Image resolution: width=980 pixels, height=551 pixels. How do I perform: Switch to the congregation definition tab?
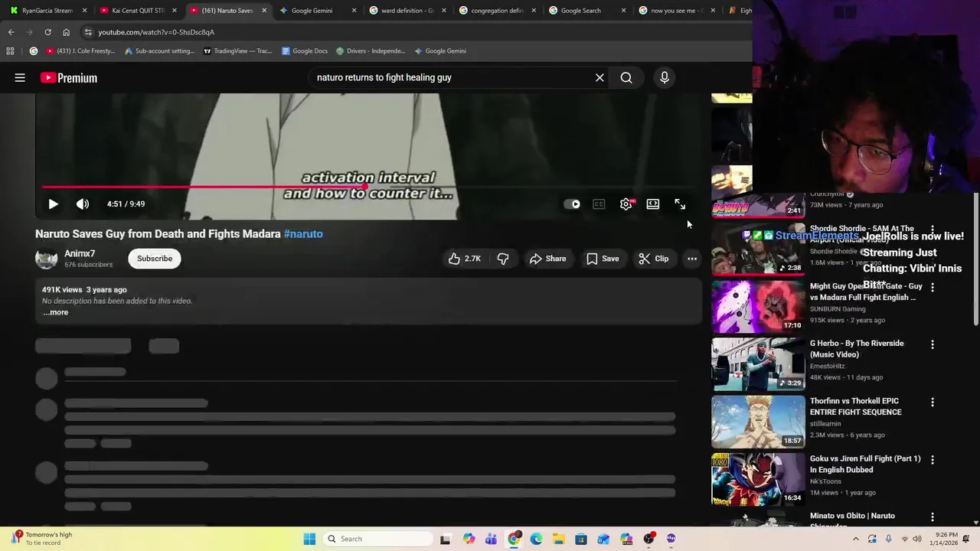(496, 11)
